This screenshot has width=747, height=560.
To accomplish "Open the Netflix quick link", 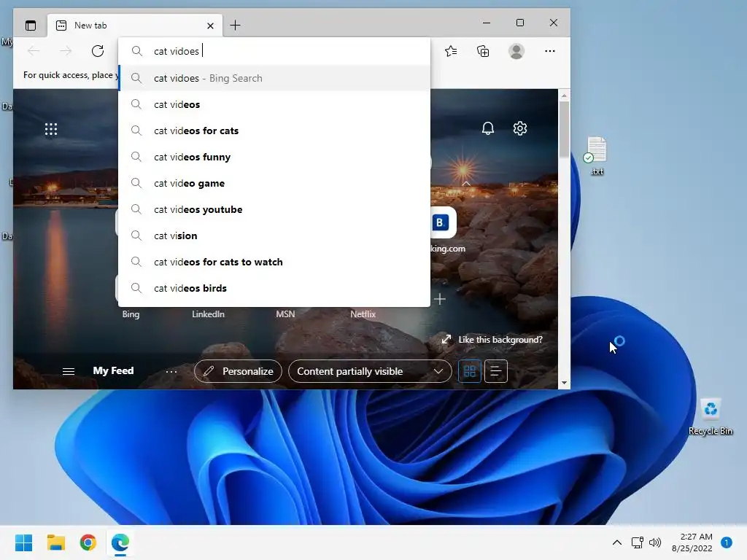I will click(x=363, y=314).
